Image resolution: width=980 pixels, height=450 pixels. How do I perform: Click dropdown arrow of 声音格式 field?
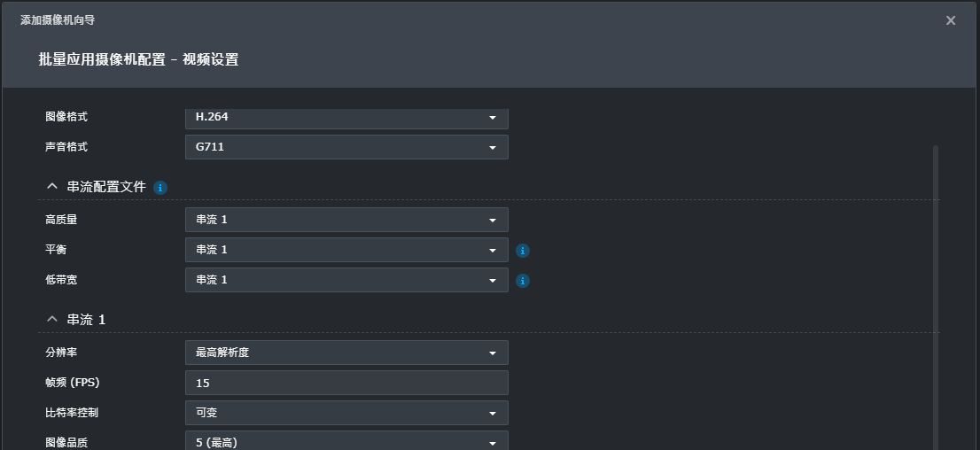(x=493, y=148)
